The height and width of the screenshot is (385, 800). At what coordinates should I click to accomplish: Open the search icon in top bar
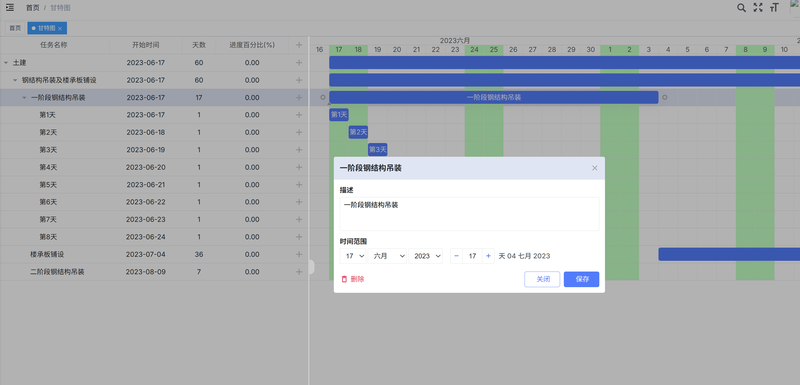tap(741, 8)
